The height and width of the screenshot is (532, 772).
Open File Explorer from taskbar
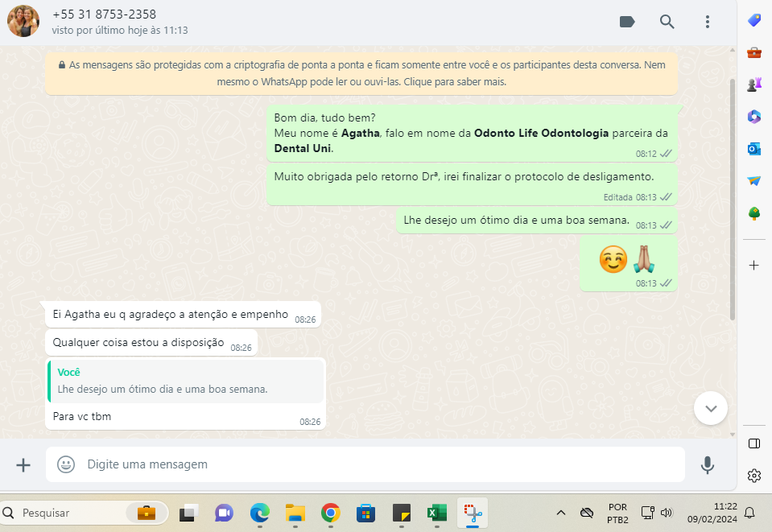pos(295,513)
